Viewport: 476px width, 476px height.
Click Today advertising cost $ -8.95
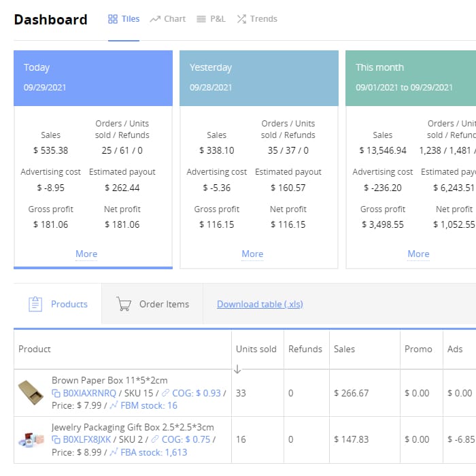51,188
